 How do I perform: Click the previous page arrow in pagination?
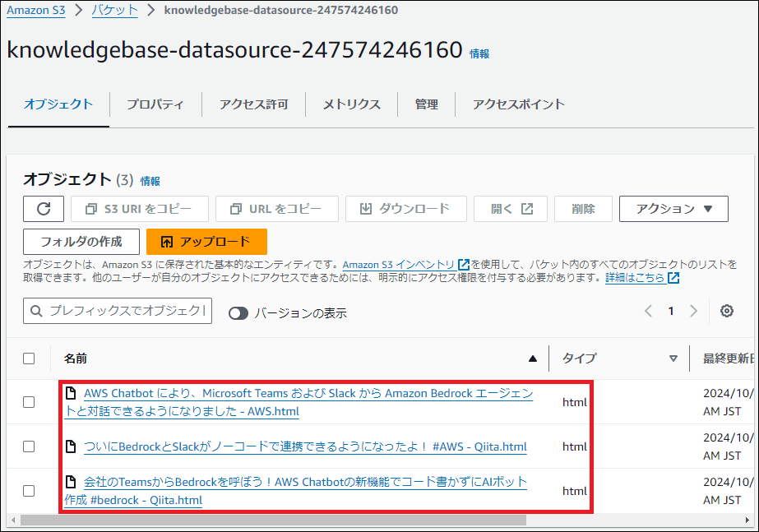click(x=648, y=311)
